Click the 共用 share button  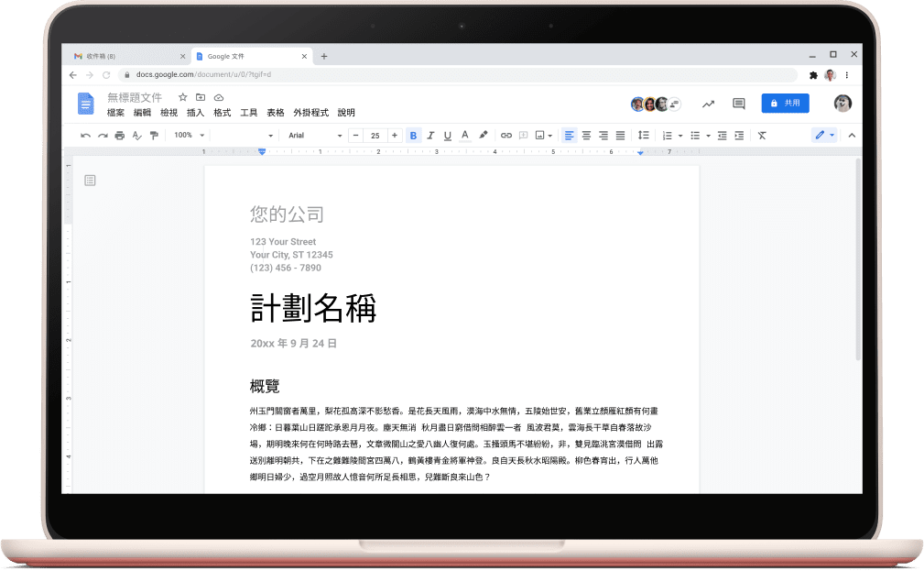[785, 104]
